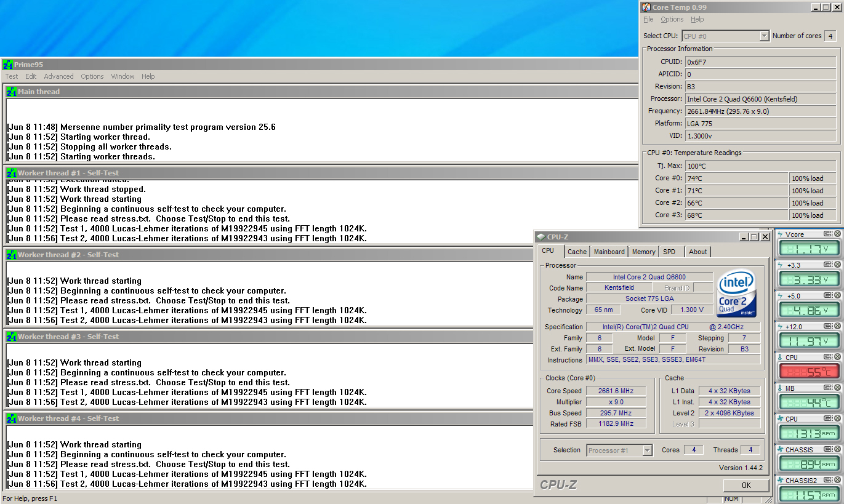Close the Vcore sensor widget with its X icon
This screenshot has height=504, width=844.
click(x=837, y=234)
